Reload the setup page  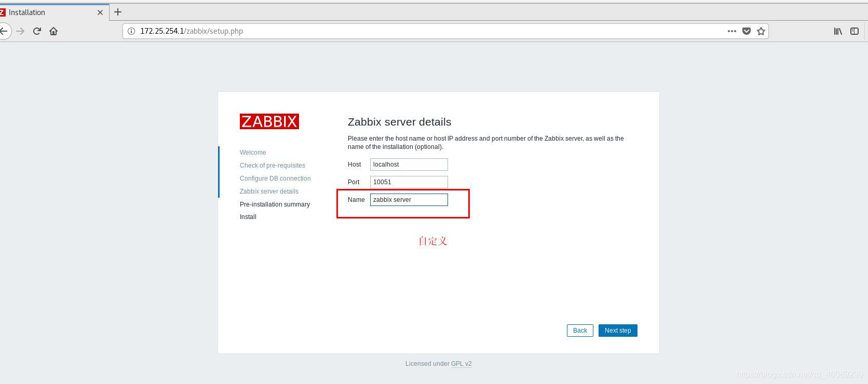[x=37, y=31]
